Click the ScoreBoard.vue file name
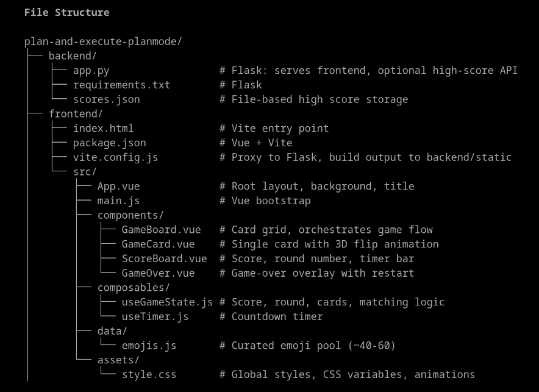Image resolution: width=539 pixels, height=392 pixels. pyautogui.click(x=164, y=258)
